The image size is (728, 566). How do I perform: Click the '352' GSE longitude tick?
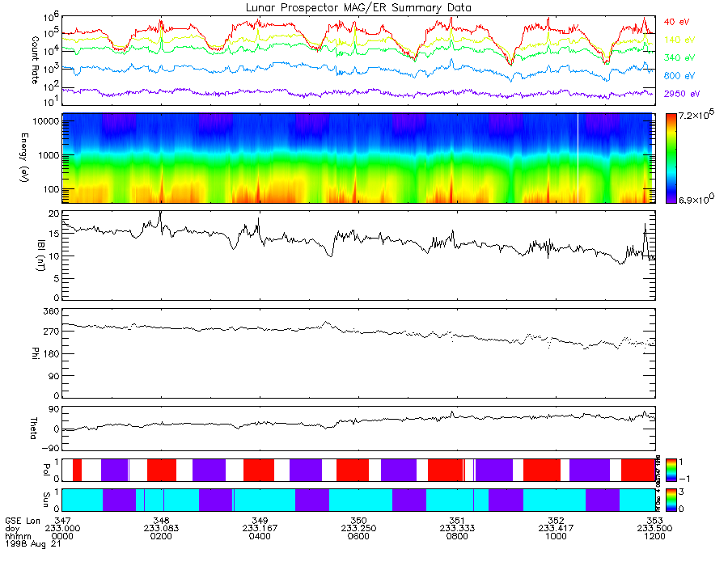[557, 521]
